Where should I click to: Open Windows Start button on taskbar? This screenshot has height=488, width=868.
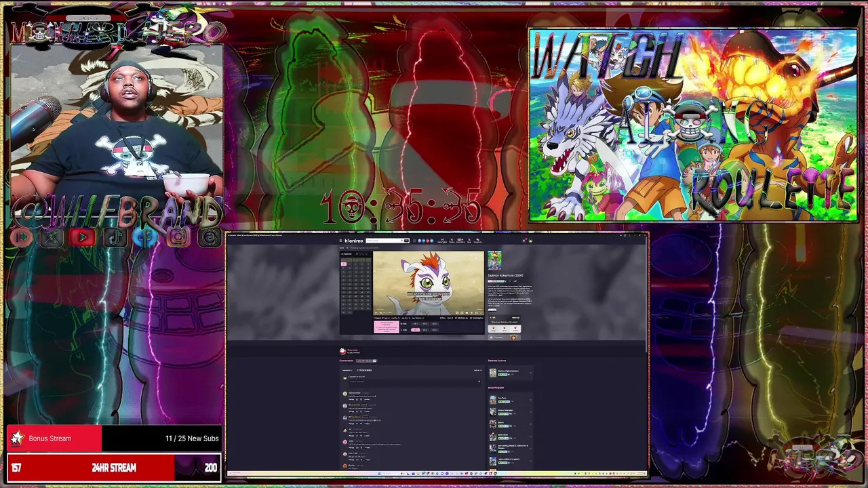[x=379, y=473]
